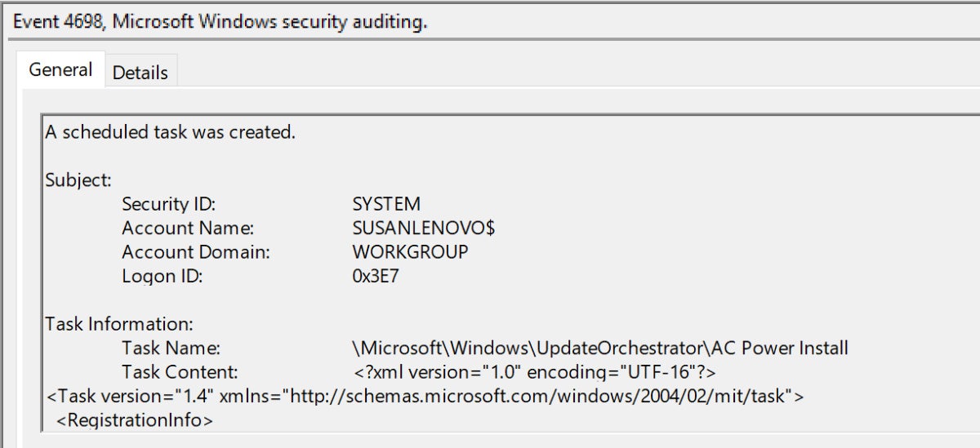
Task: Click the Account Domain label
Action: pos(196,252)
